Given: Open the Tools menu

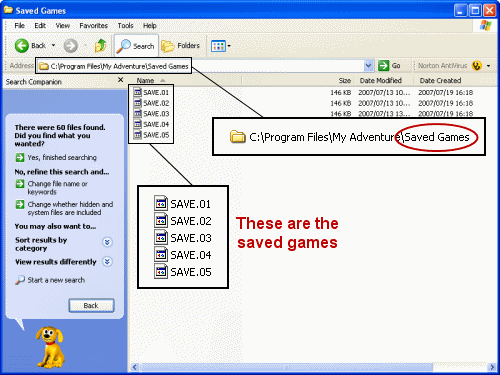Looking at the screenshot, I should (x=125, y=26).
